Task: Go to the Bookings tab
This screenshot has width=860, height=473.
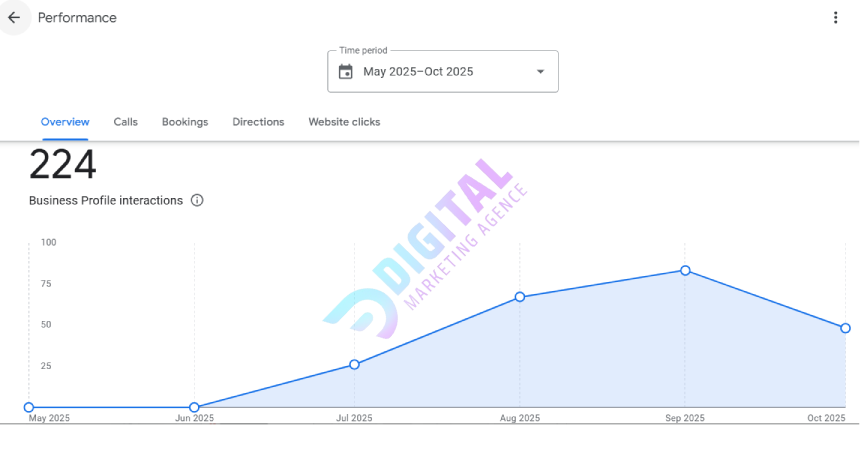Action: tap(185, 122)
